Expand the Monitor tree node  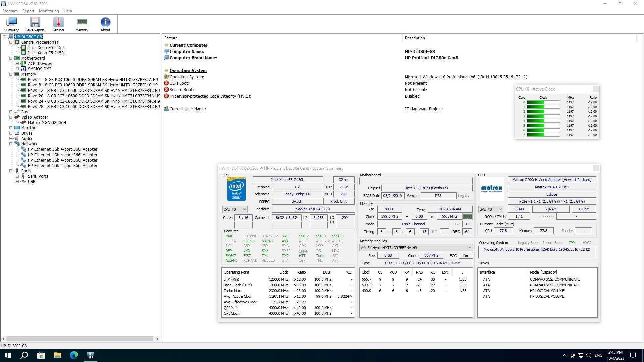pos(11,128)
